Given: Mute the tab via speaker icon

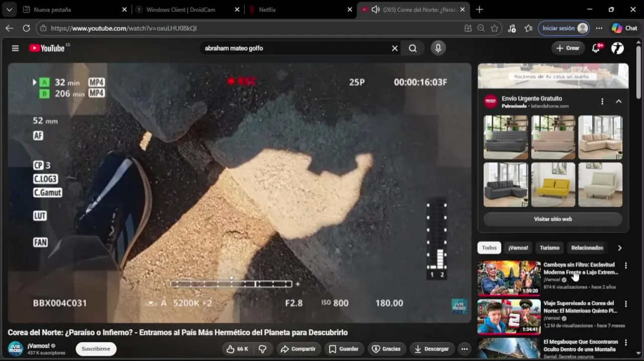Looking at the screenshot, I should click(375, 10).
